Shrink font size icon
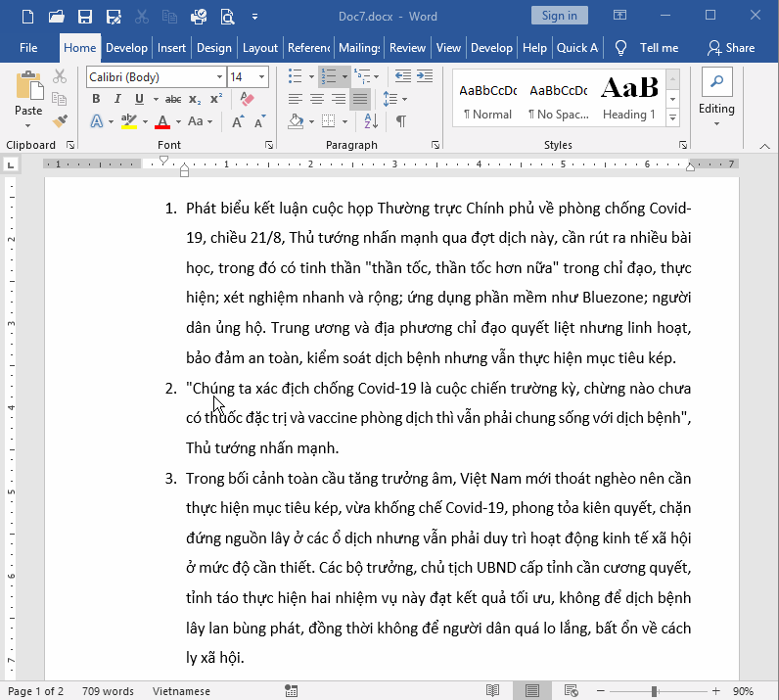Image resolution: width=779 pixels, height=700 pixels. tap(259, 121)
